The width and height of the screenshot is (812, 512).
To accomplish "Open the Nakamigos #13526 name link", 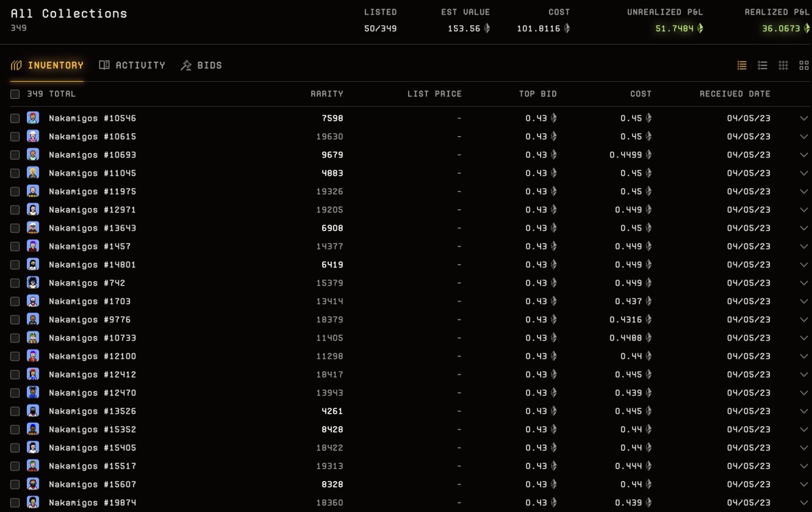I will click(x=92, y=410).
